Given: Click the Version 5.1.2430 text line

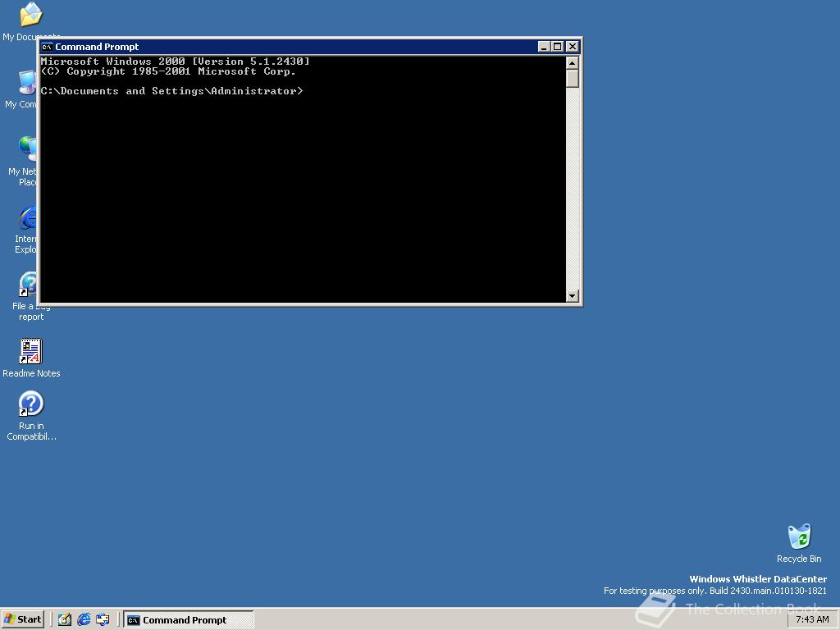Looking at the screenshot, I should [176, 61].
